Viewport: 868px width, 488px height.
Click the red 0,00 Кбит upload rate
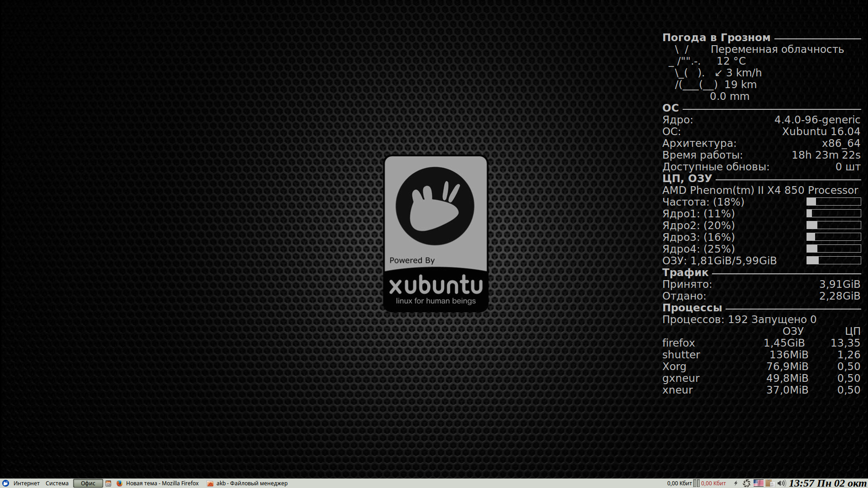point(713,483)
